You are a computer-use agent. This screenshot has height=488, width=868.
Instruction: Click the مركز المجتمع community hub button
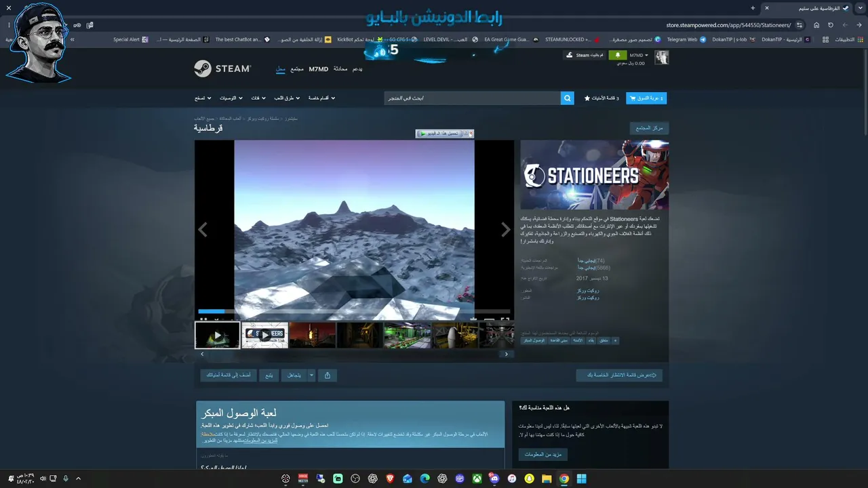pyautogui.click(x=649, y=128)
